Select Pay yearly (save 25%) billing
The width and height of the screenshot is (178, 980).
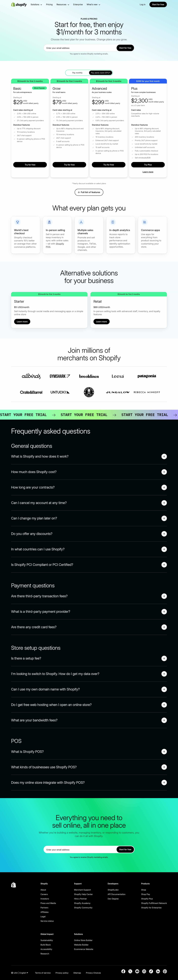[100, 73]
